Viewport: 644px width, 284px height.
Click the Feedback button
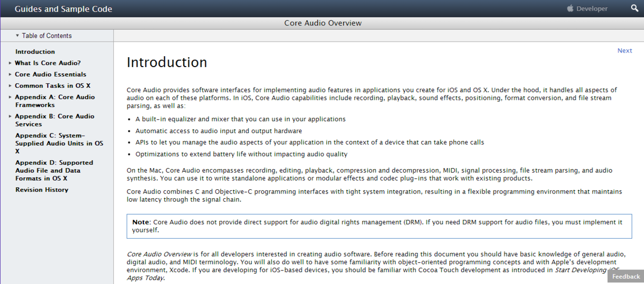pyautogui.click(x=625, y=276)
